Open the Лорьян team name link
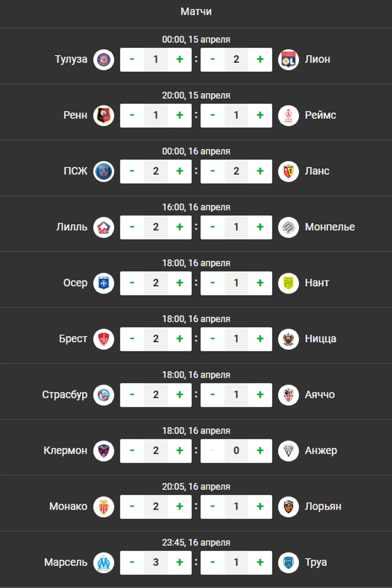This screenshot has width=392, height=588. tap(323, 507)
